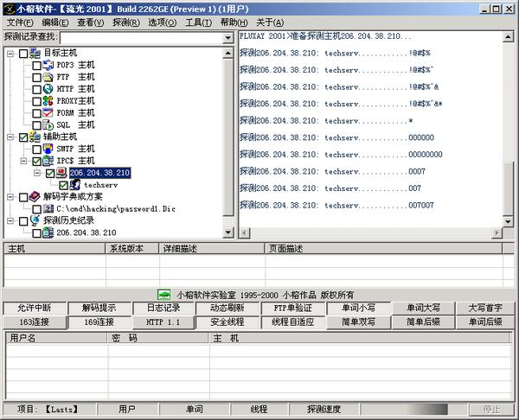Uncheck the 辅助主机 checkbox
This screenshot has height=420, width=519.
[23, 137]
